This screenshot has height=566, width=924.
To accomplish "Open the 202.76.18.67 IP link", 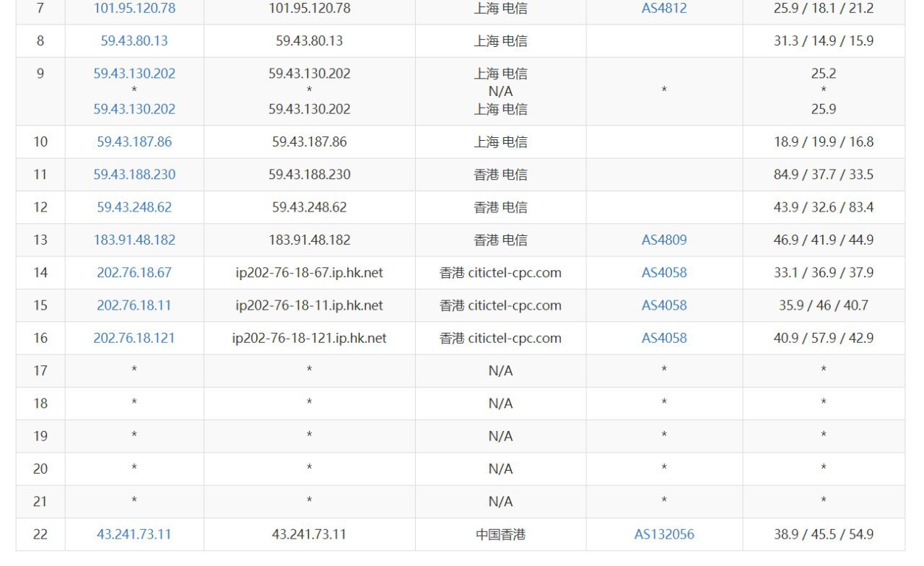I will pyautogui.click(x=134, y=273).
